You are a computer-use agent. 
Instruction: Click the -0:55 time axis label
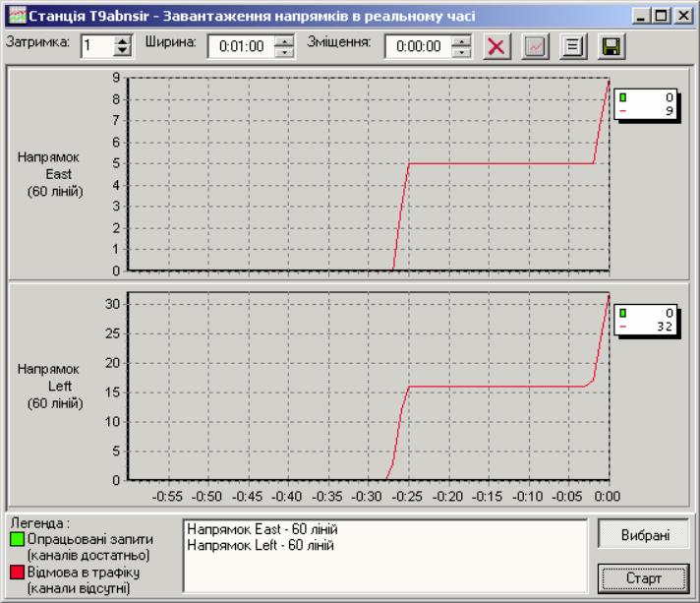[167, 496]
